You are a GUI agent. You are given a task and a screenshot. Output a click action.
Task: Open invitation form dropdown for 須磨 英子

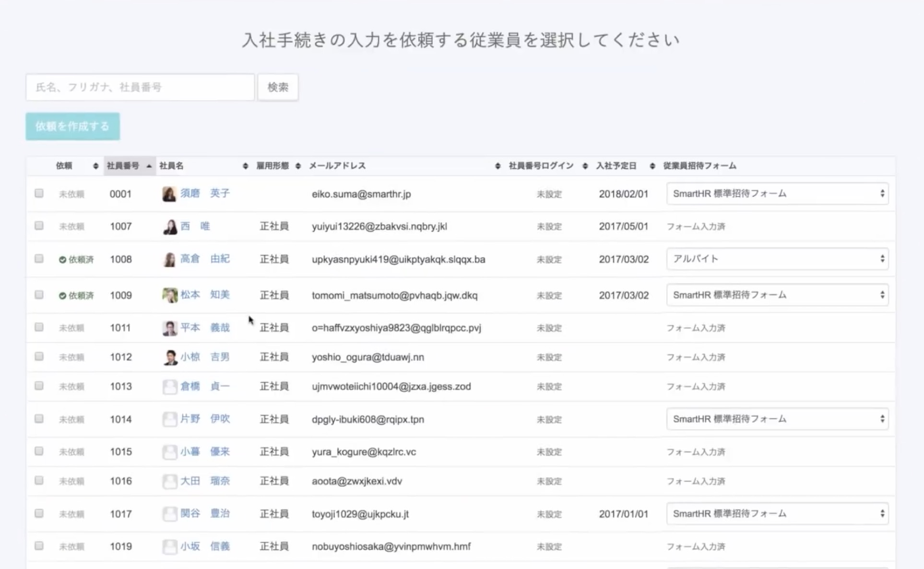777,194
